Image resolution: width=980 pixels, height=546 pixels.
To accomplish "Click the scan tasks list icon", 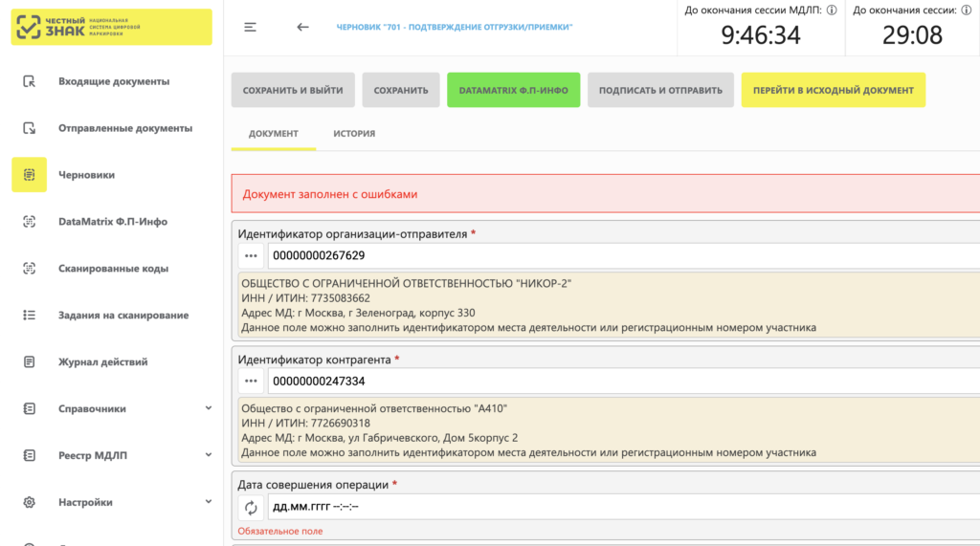I will [x=30, y=316].
